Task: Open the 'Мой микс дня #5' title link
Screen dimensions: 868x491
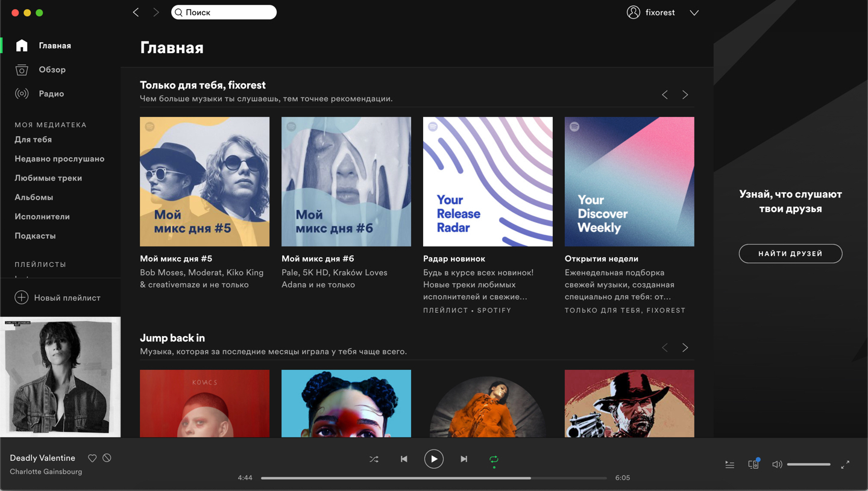Action: click(176, 258)
